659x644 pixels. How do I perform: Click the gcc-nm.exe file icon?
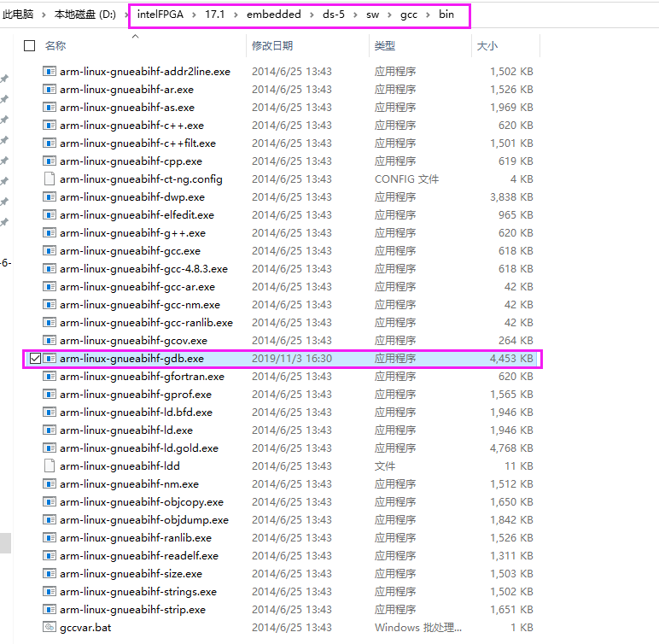(x=50, y=305)
